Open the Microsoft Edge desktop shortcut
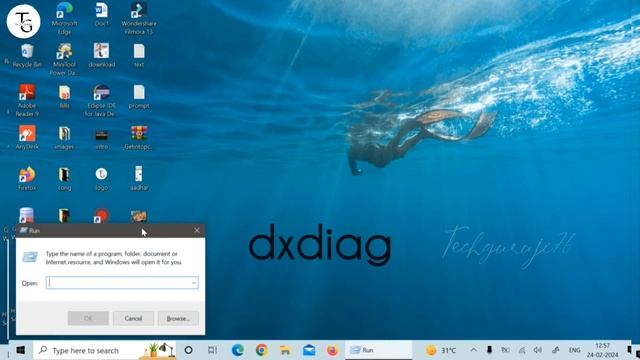This screenshot has height=360, width=640. 64,18
